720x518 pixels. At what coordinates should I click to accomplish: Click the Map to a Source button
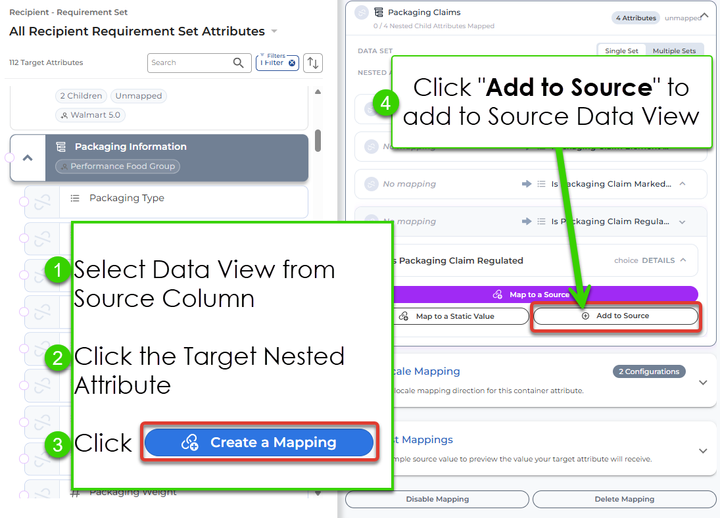click(546, 294)
